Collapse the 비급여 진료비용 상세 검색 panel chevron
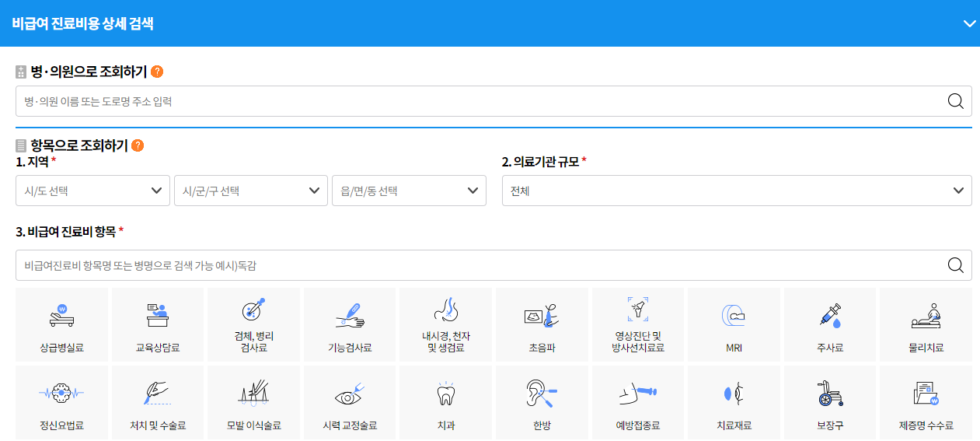 (x=969, y=23)
